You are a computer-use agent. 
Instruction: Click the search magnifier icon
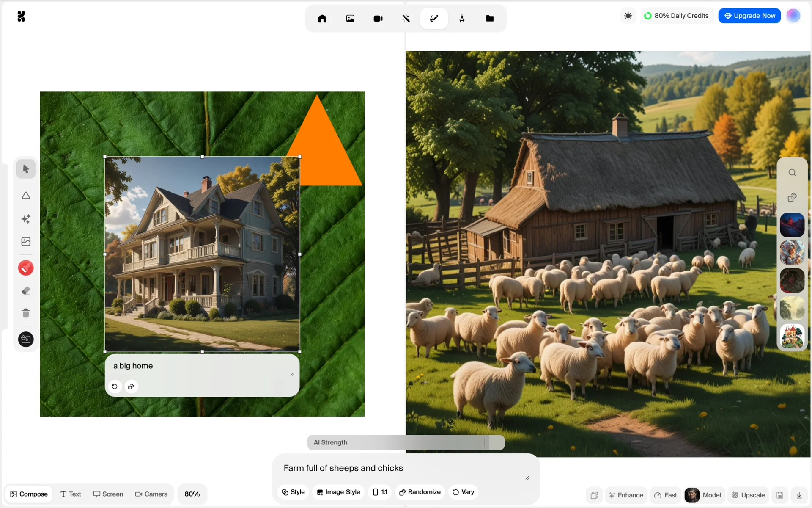coord(792,173)
